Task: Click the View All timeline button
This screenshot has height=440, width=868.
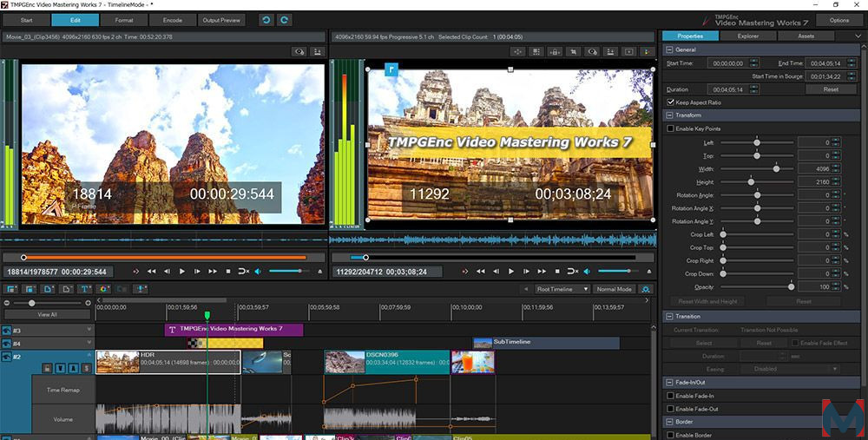Action: (x=47, y=314)
